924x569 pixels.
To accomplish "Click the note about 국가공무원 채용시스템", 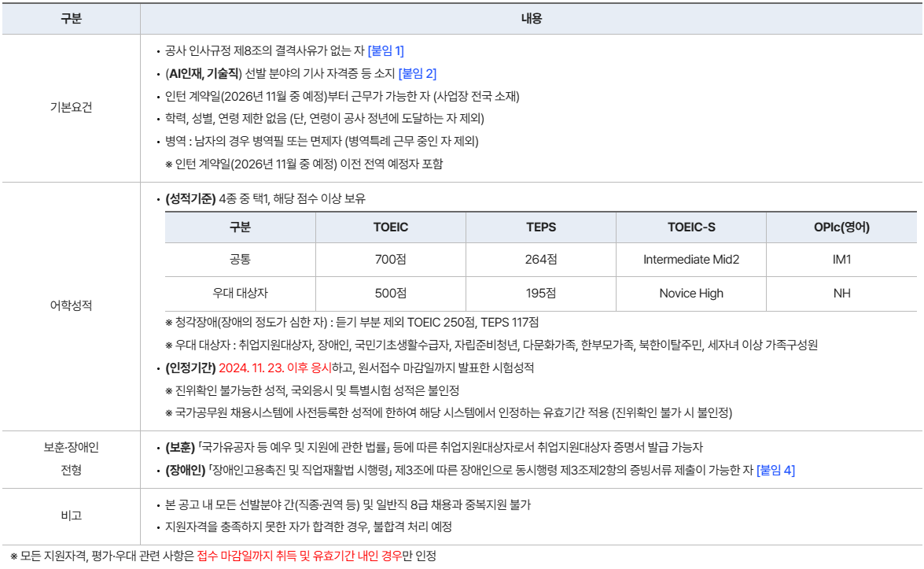I will pos(448,412).
